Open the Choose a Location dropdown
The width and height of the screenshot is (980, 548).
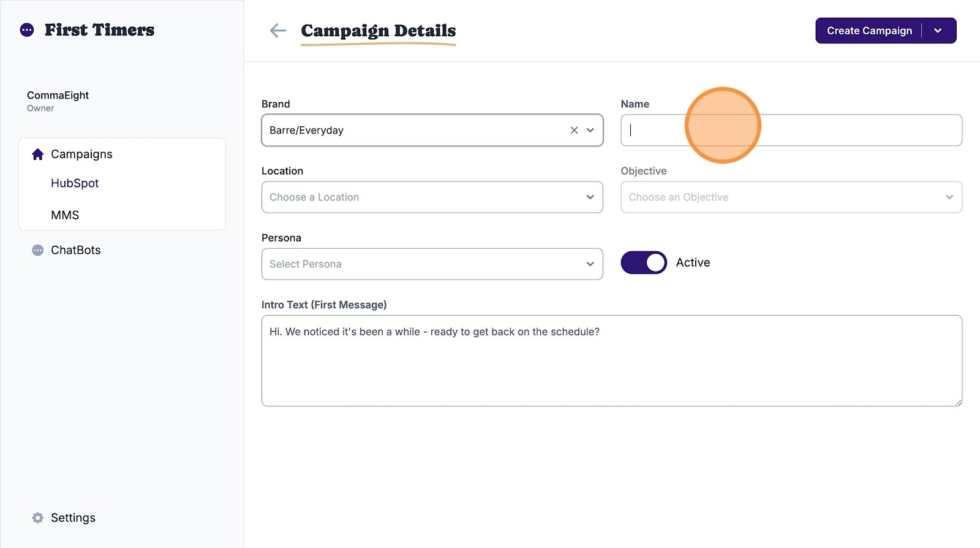432,197
